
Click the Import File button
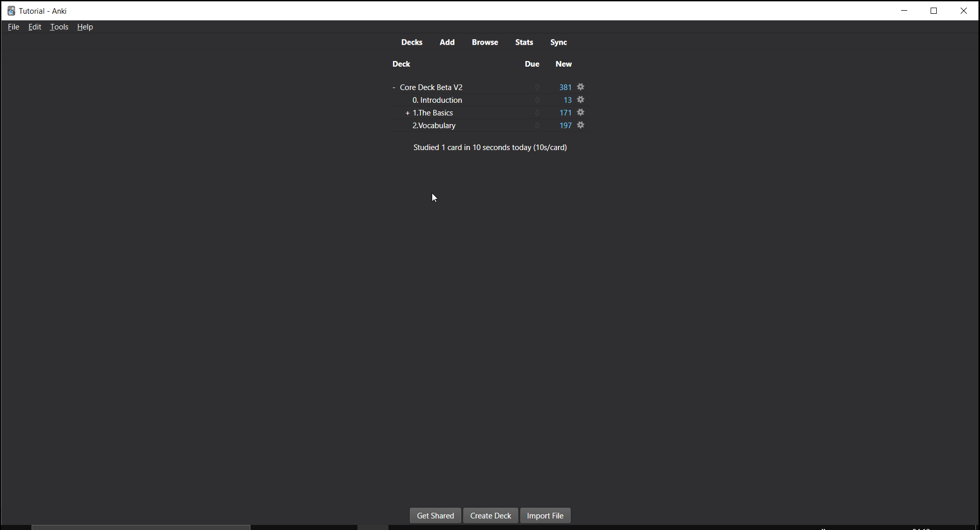545,516
